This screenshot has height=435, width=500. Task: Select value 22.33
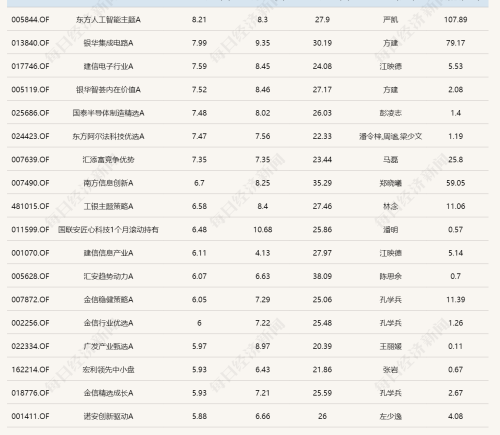tap(322, 136)
